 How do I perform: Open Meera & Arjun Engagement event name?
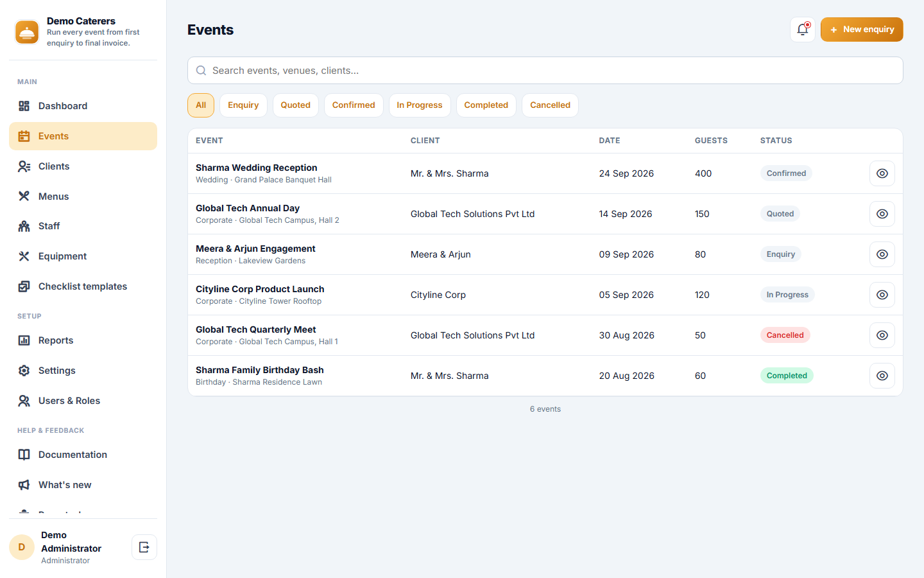[x=255, y=249]
